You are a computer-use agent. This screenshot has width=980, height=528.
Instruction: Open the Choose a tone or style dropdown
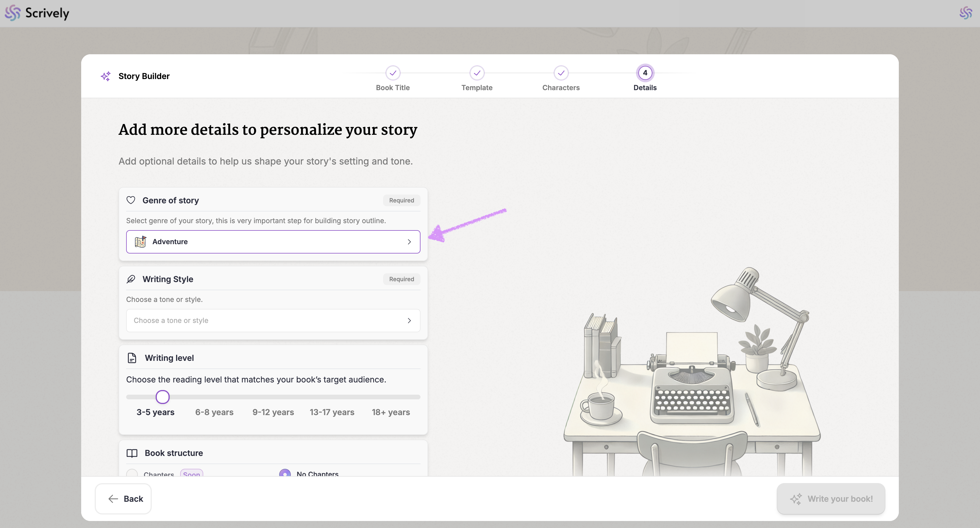click(x=273, y=321)
